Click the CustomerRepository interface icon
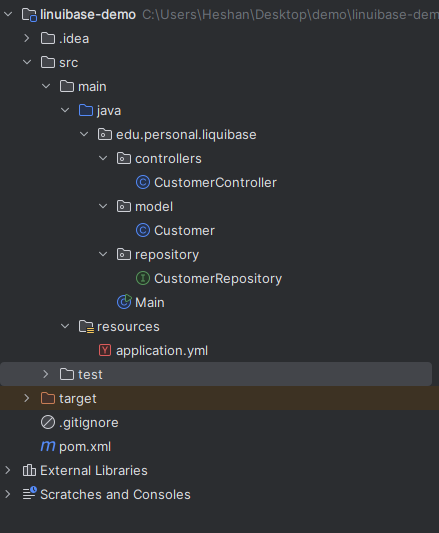This screenshot has height=533, width=439. click(143, 278)
